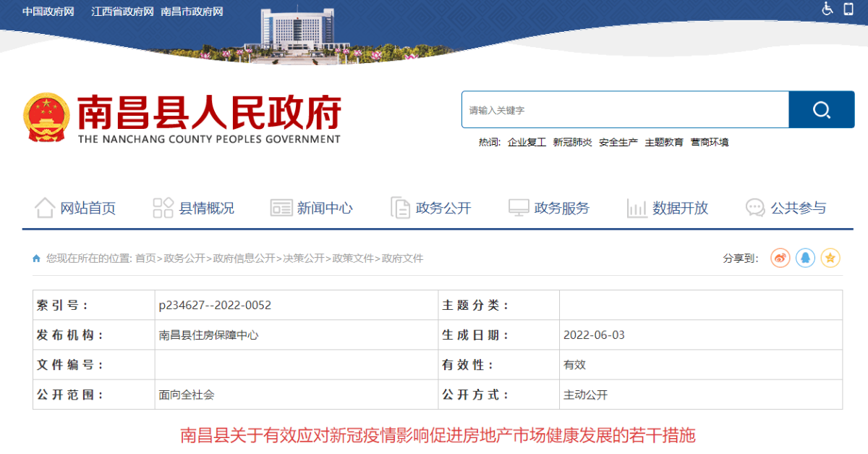Click the monitor icon beside 政务服务
The height and width of the screenshot is (454, 868).
(518, 208)
